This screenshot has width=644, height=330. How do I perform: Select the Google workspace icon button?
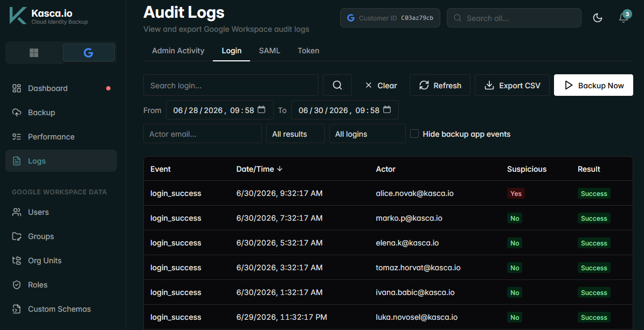click(x=88, y=53)
